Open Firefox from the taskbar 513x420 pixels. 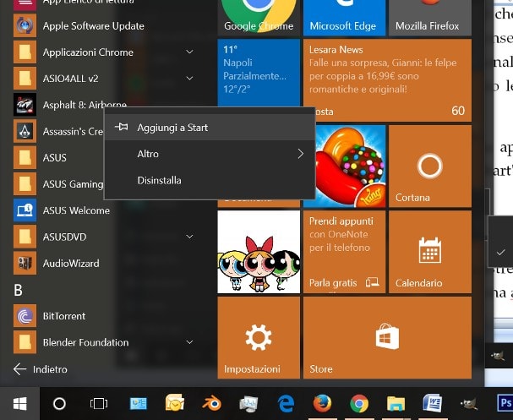click(322, 403)
